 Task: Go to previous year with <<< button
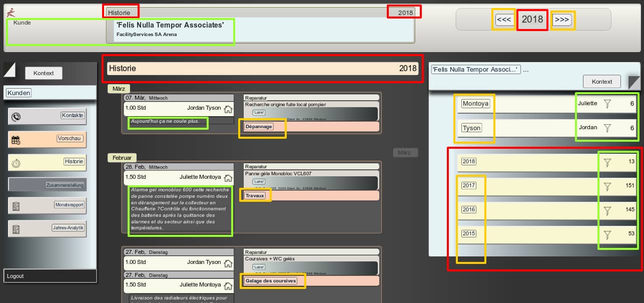pos(504,20)
